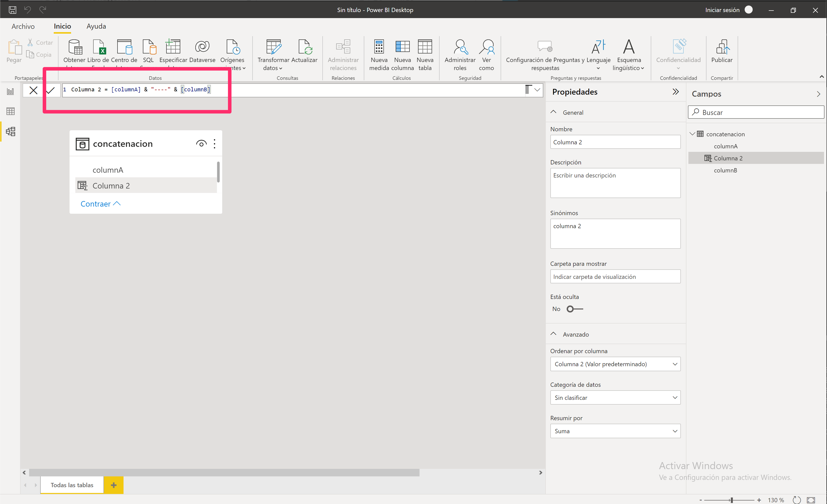Expand formula bar chevron
The image size is (827, 504).
[537, 90]
